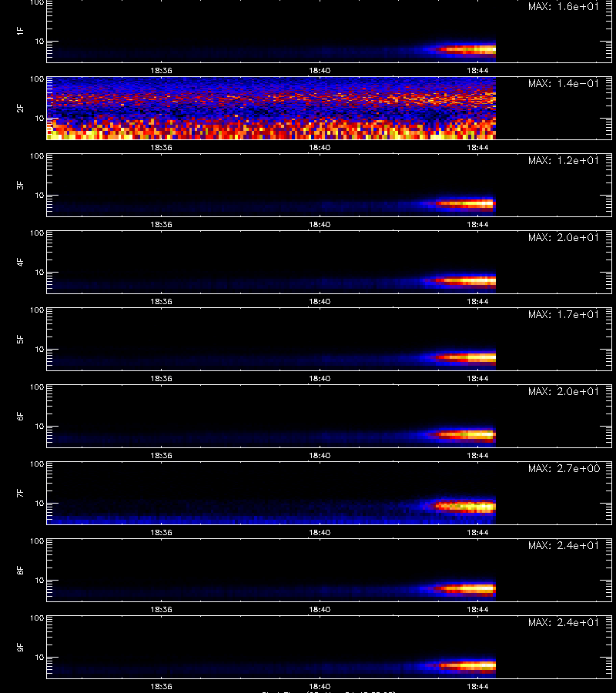Select the "18:44" tick below panel 2F
Image resolution: width=616 pixels, height=693 pixels.
pyautogui.click(x=477, y=147)
